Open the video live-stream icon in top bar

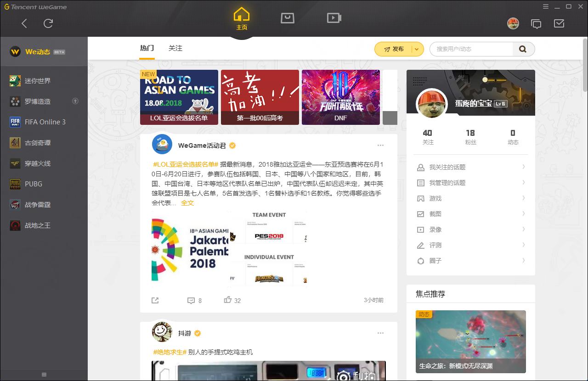(x=334, y=18)
